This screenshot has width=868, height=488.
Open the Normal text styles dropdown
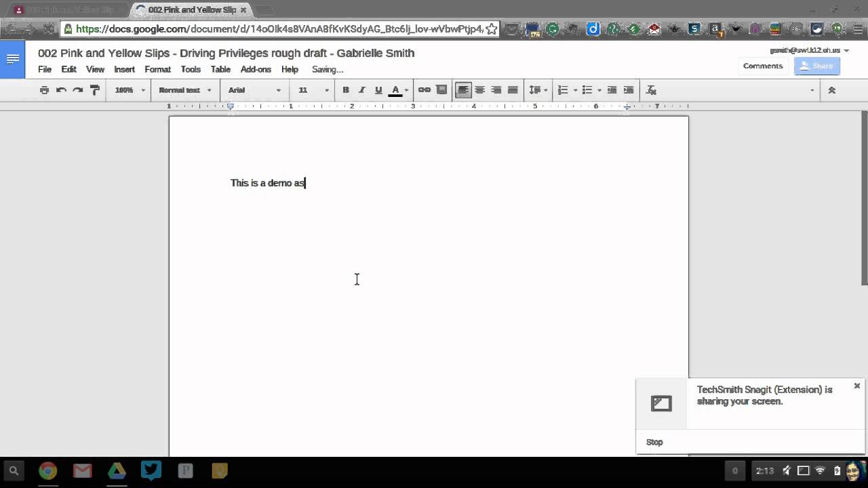[185, 90]
